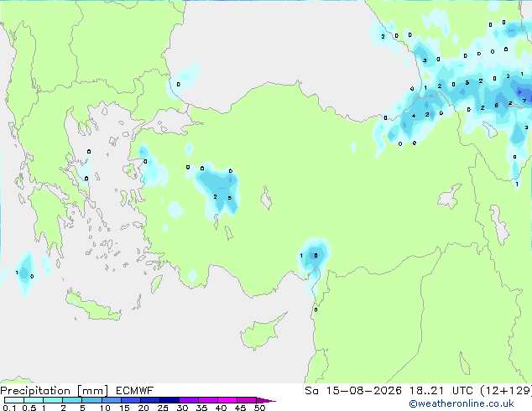Click the 45–50 mm legend swatch
Viewport: 532px width, 411px height.
click(x=247, y=400)
